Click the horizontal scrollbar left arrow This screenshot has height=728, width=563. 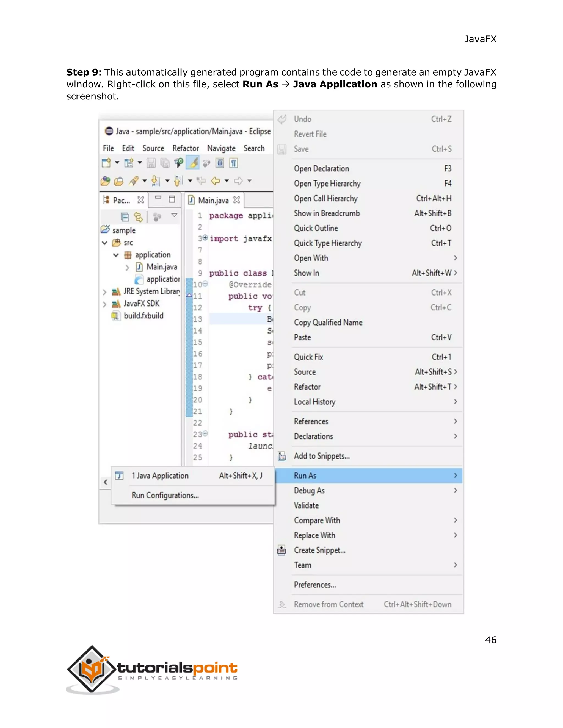pos(105,482)
